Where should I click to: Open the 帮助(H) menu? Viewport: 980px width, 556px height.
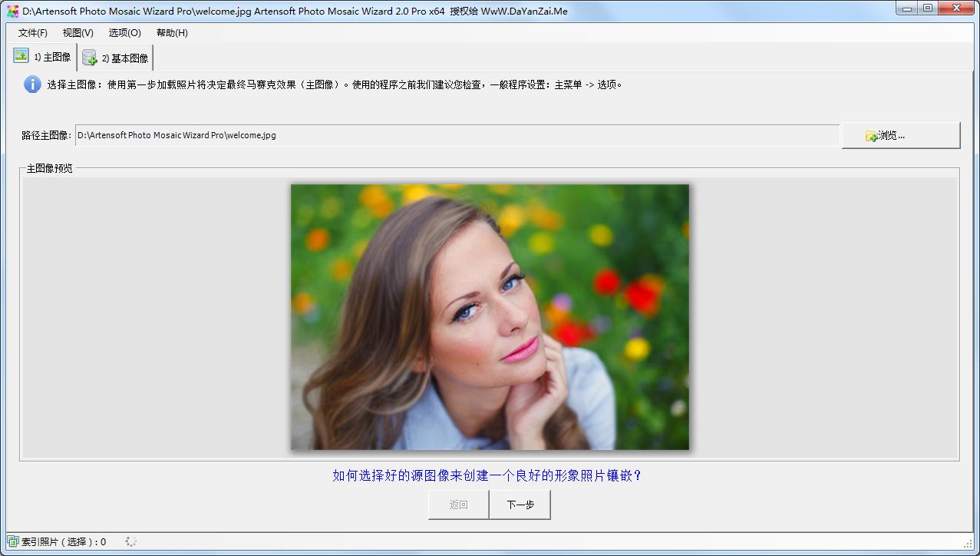(172, 33)
